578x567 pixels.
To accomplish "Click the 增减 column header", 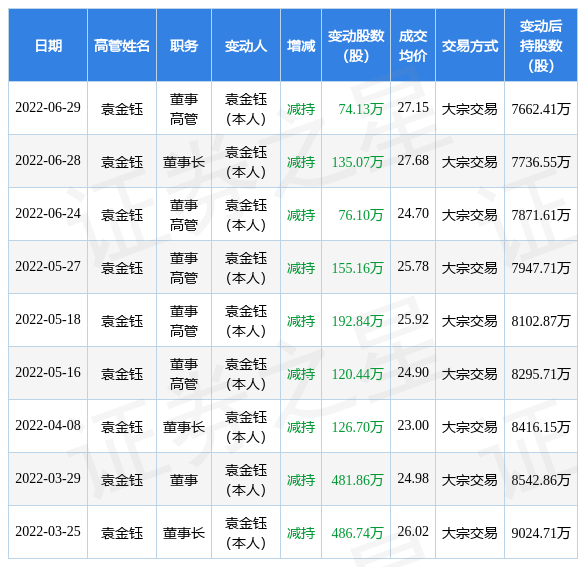I will [x=301, y=46].
